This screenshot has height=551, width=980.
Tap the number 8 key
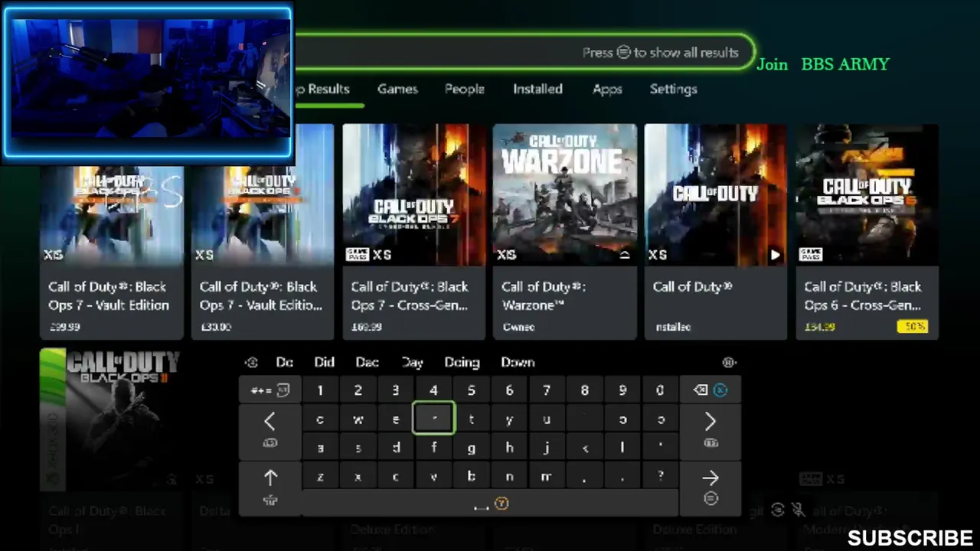tap(584, 390)
